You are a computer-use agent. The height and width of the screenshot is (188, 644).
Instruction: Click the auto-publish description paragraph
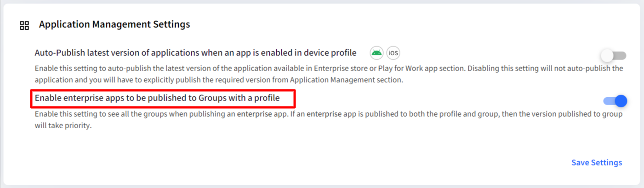coord(329,74)
